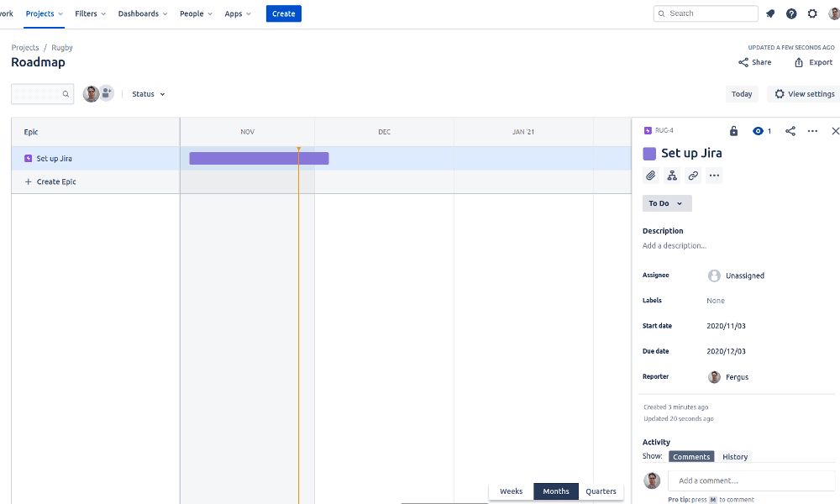Screen dimensions: 840x504
Task: Click the Fergus reporter avatar
Action: [x=714, y=377]
